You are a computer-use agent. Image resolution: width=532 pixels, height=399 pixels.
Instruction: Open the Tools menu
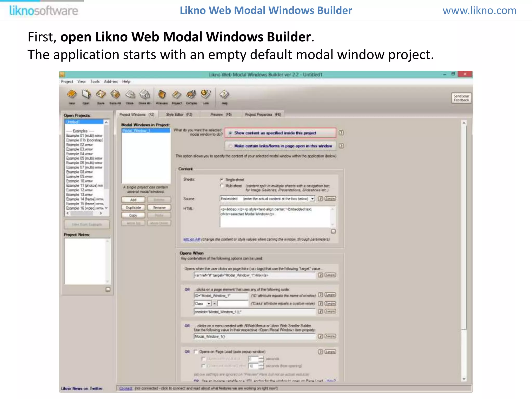coord(95,82)
